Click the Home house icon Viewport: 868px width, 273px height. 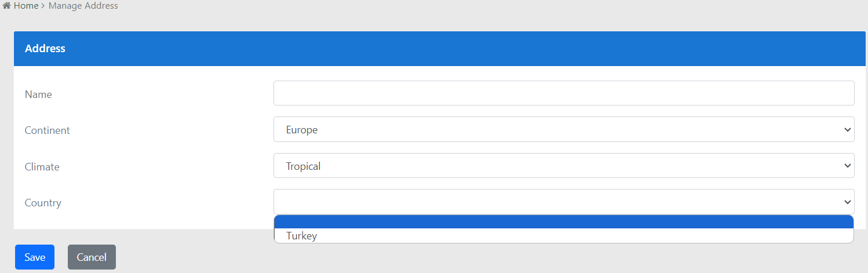(7, 6)
